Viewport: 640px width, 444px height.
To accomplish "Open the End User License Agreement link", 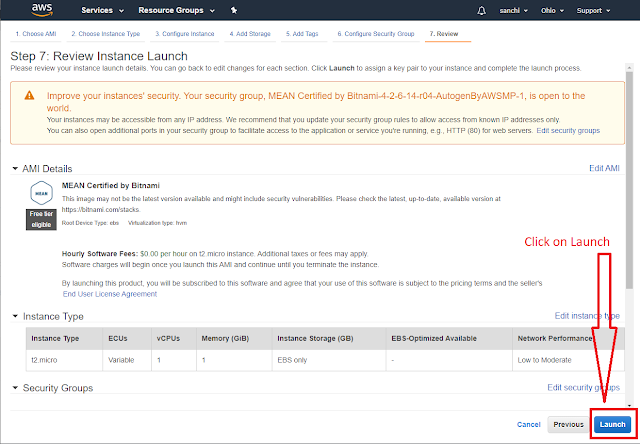I will click(110, 294).
